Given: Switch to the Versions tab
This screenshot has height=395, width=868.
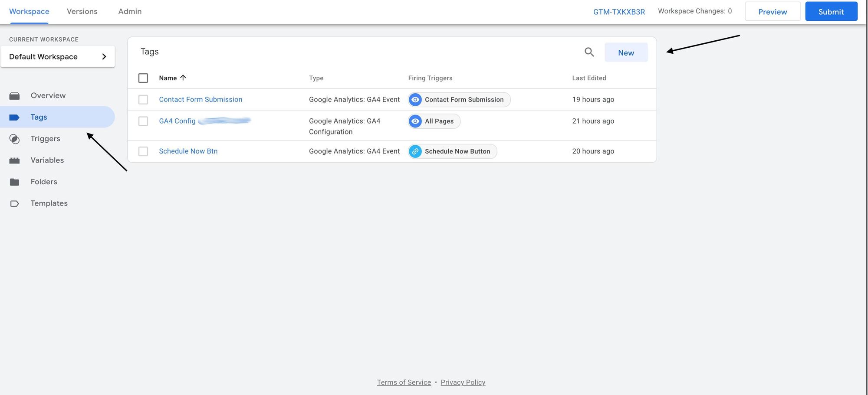Looking at the screenshot, I should pos(82,12).
